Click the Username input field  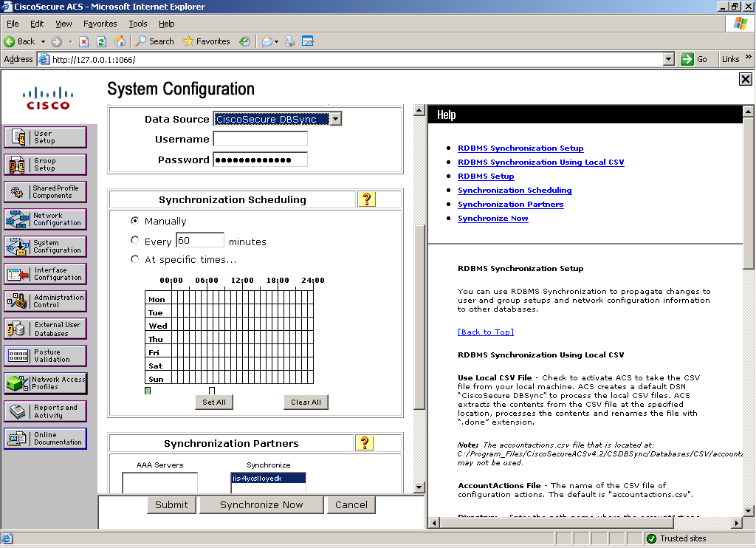pos(261,139)
